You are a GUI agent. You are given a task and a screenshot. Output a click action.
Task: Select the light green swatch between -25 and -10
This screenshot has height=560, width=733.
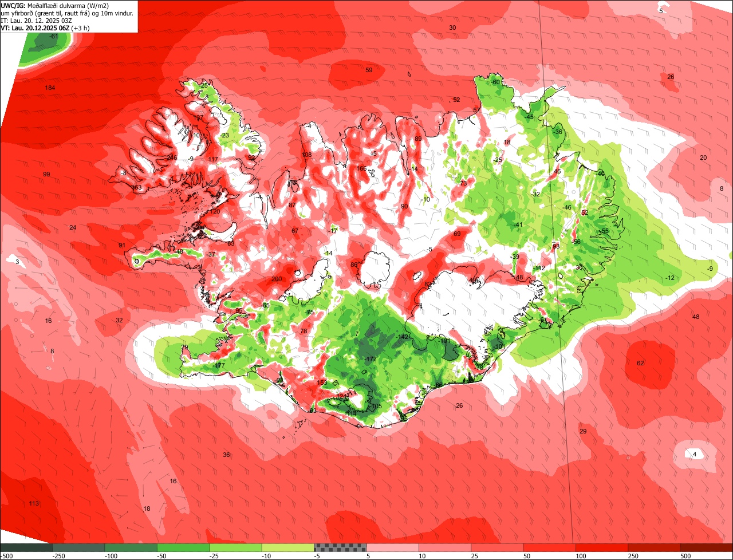pyautogui.click(x=235, y=547)
